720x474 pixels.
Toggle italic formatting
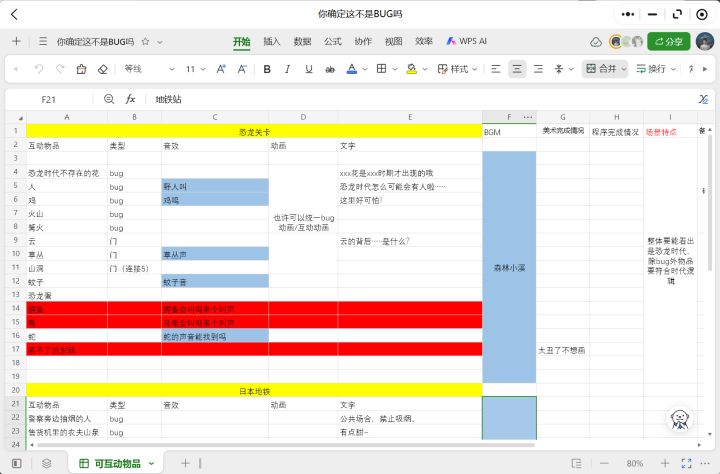point(287,69)
